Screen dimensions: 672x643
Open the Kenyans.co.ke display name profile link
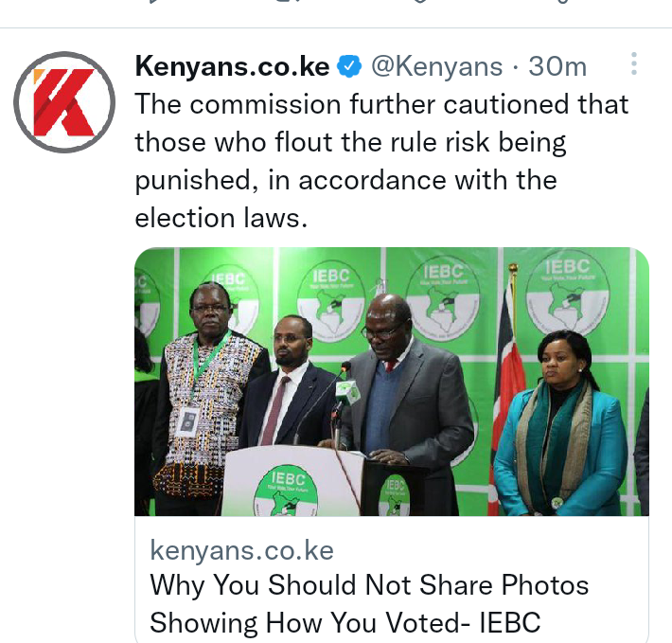232,66
